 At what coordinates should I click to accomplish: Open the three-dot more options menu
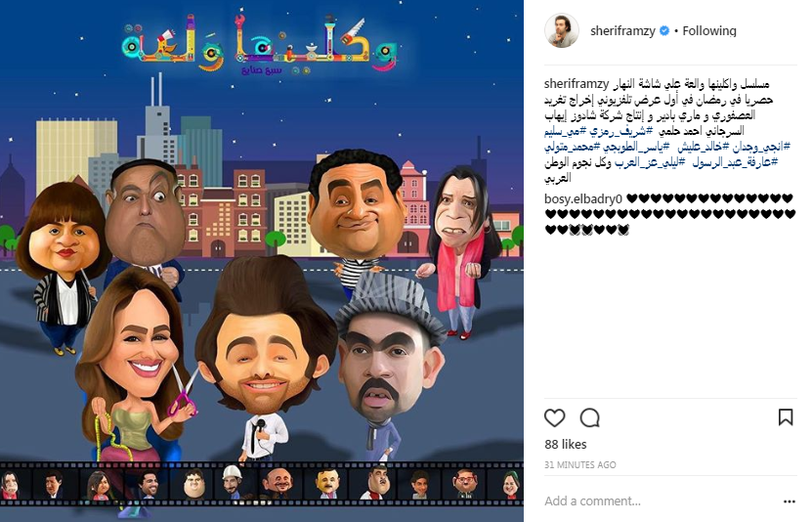click(x=790, y=501)
